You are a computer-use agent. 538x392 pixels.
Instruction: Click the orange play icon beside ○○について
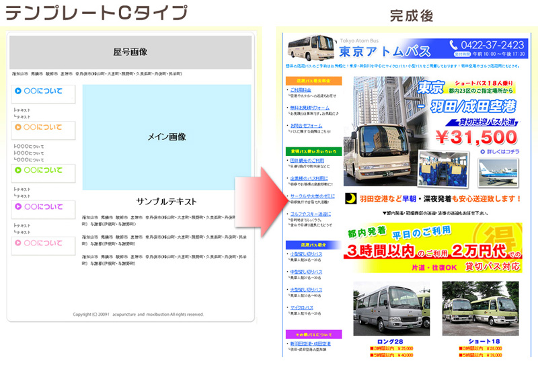[18, 127]
